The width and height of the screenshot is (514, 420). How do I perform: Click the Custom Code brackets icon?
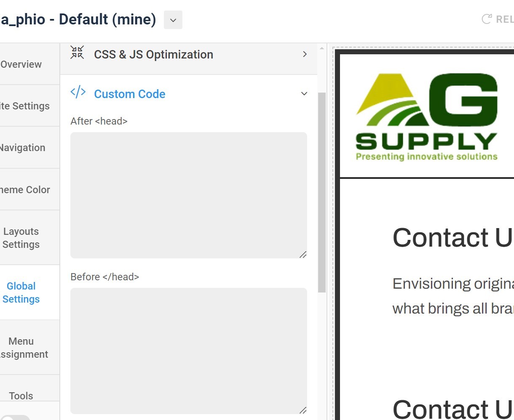[78, 92]
